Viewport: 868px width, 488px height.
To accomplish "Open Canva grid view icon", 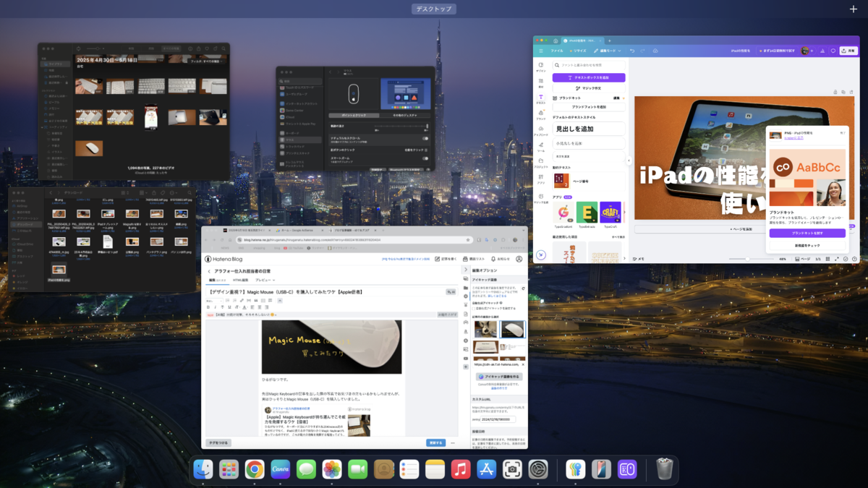I will click(827, 259).
